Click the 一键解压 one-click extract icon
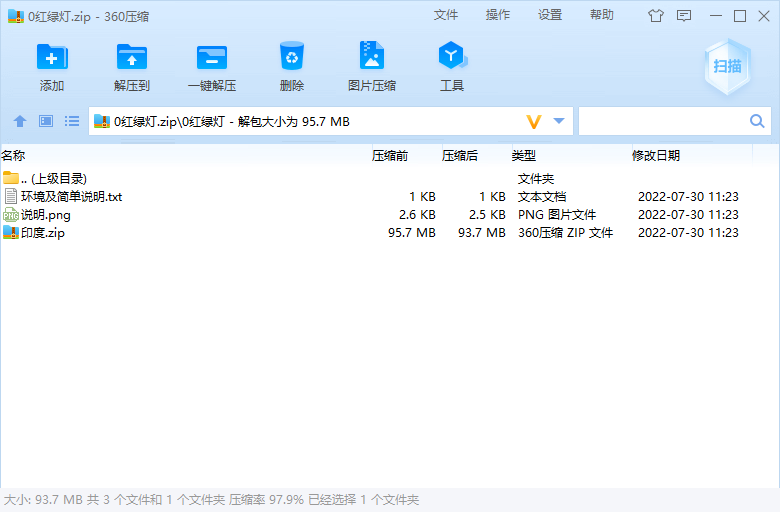Image resolution: width=780 pixels, height=512 pixels. 212,58
